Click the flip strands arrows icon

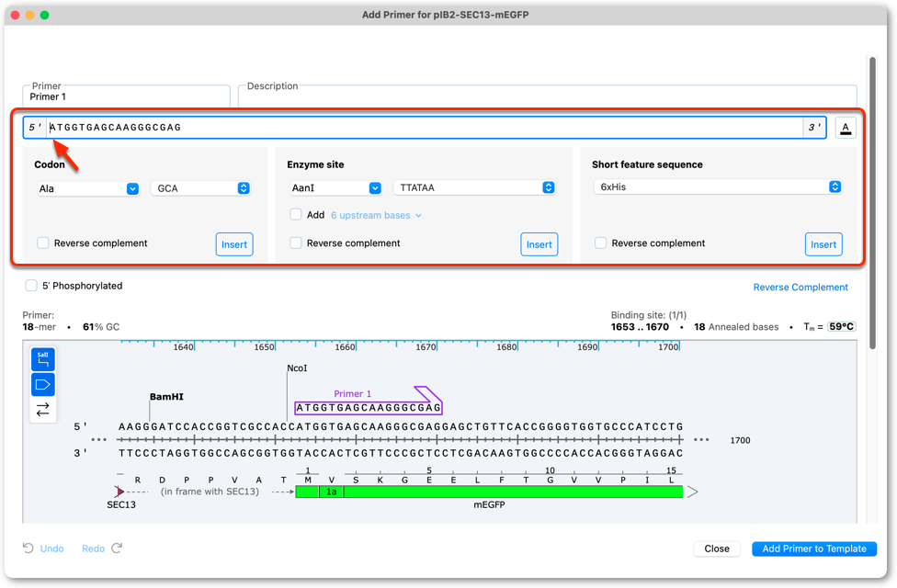pos(43,410)
